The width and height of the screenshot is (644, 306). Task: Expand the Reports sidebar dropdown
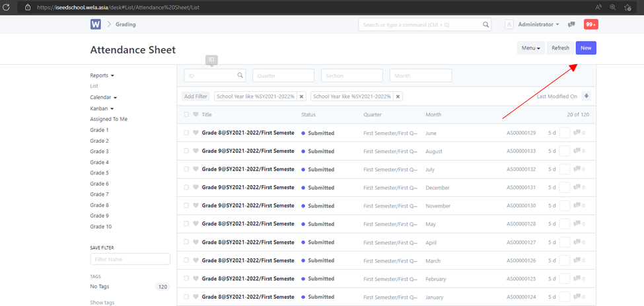(x=102, y=75)
